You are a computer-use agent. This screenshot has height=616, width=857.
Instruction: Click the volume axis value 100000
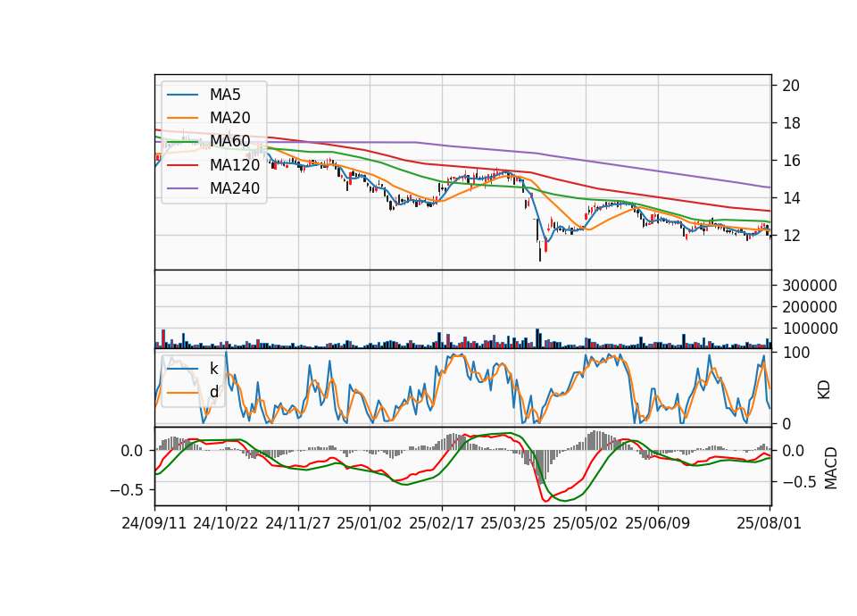click(x=810, y=329)
